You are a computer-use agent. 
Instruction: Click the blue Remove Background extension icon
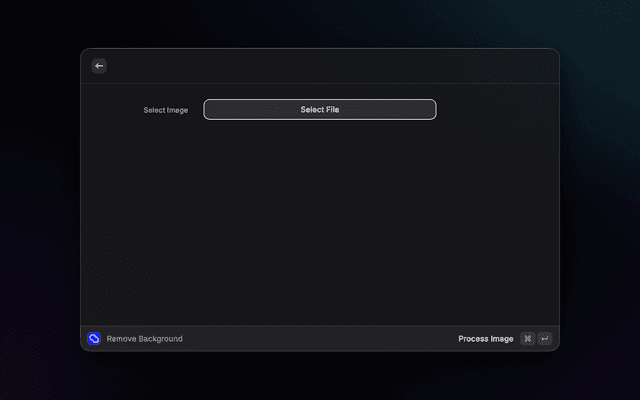[x=94, y=339]
